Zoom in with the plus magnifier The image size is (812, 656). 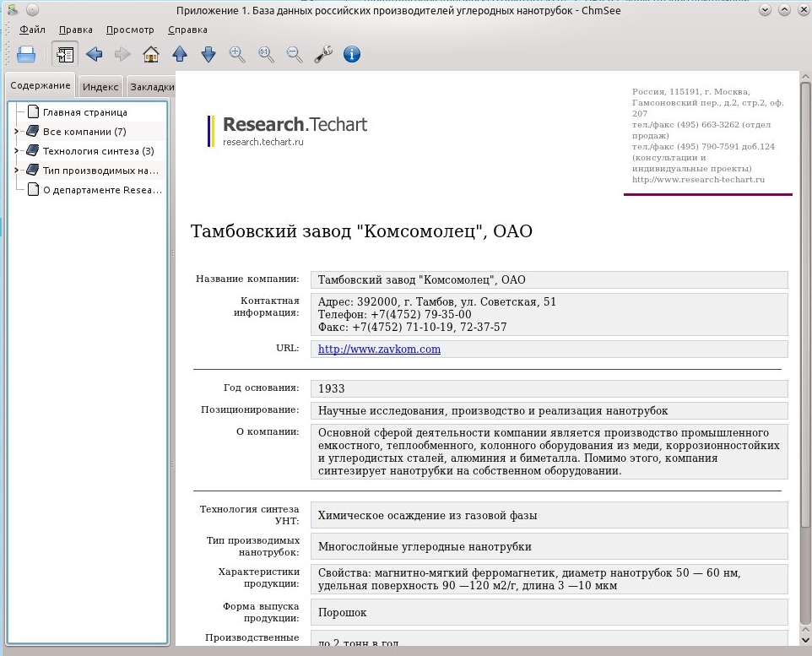coord(237,54)
